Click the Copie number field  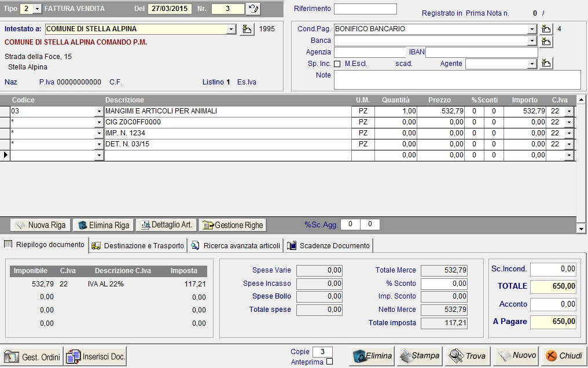pyautogui.click(x=322, y=352)
